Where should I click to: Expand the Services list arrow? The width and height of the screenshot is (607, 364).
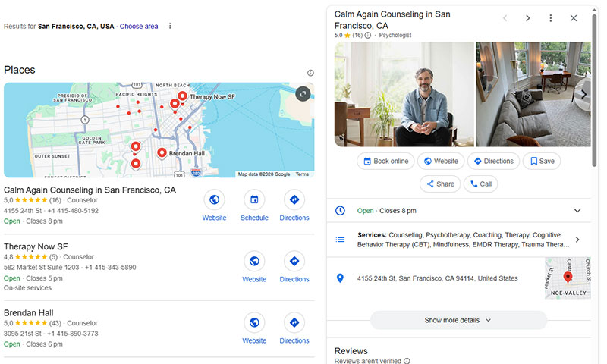point(577,240)
